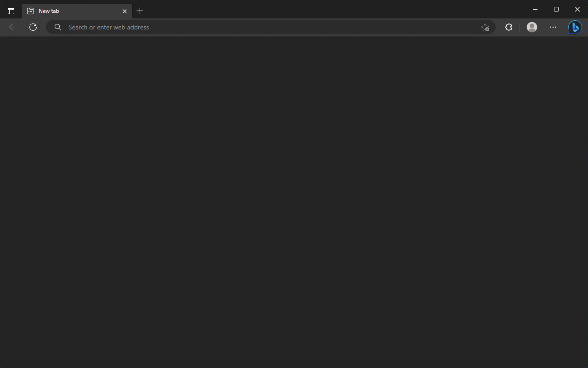Maximize the browser window
This screenshot has height=368, width=588.
(556, 9)
